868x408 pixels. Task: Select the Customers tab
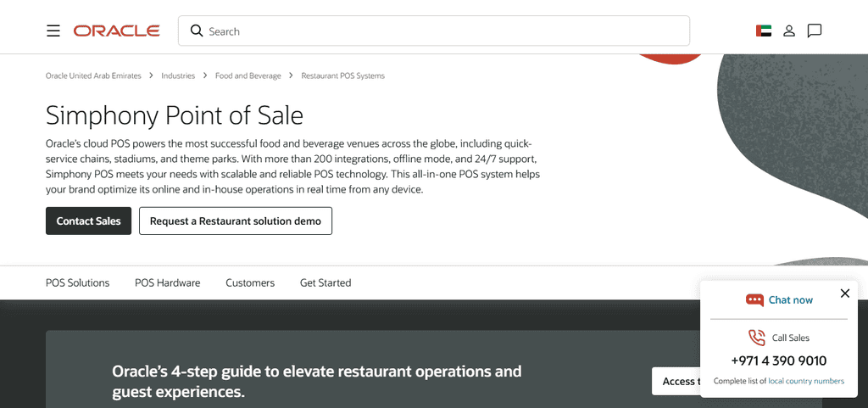[x=250, y=283]
